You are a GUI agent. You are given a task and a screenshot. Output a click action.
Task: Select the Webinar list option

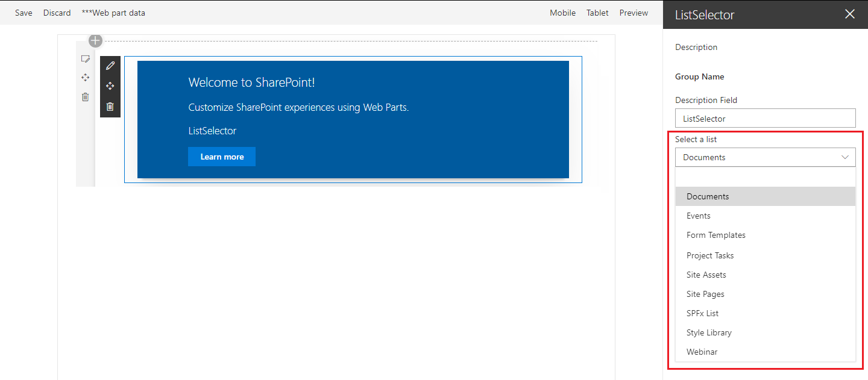coord(702,352)
